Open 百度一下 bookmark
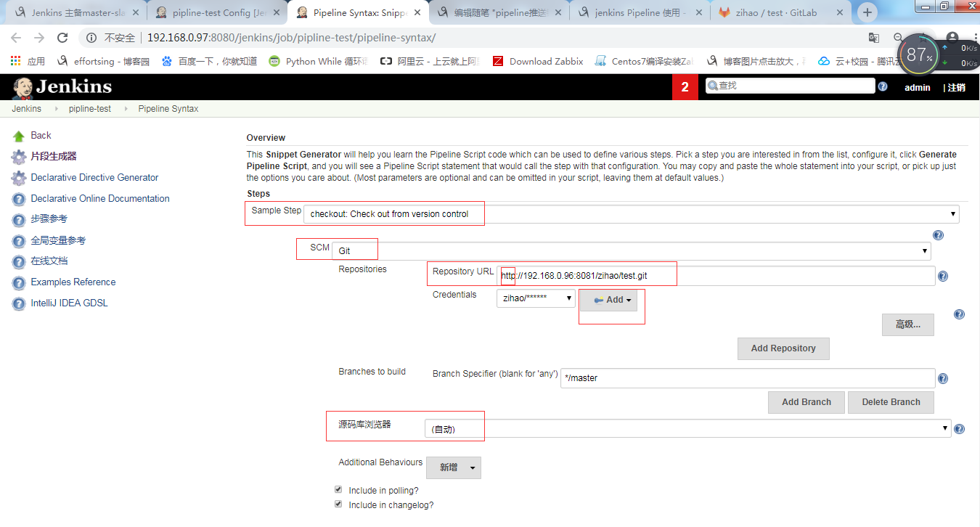Viewport: 980px width, 527px height. click(x=209, y=62)
